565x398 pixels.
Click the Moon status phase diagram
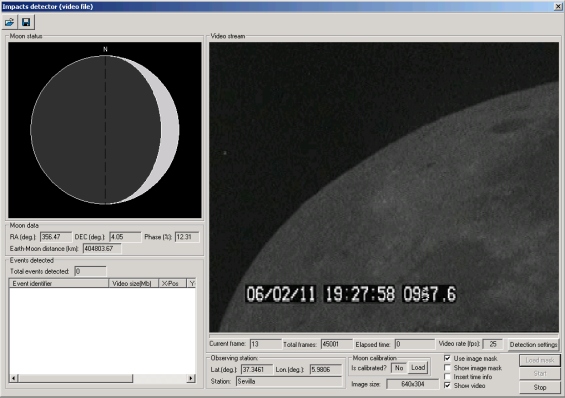pyautogui.click(x=105, y=130)
